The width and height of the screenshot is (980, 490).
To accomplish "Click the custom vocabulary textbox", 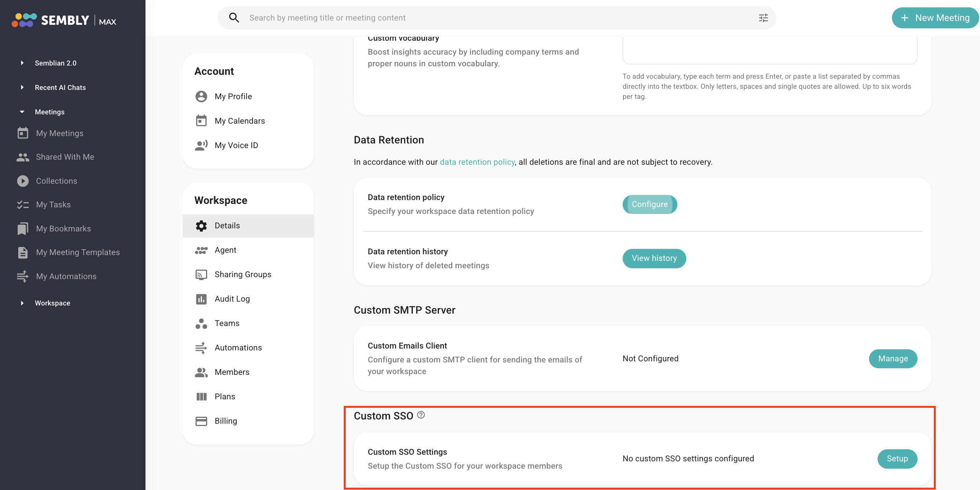I will (770, 50).
